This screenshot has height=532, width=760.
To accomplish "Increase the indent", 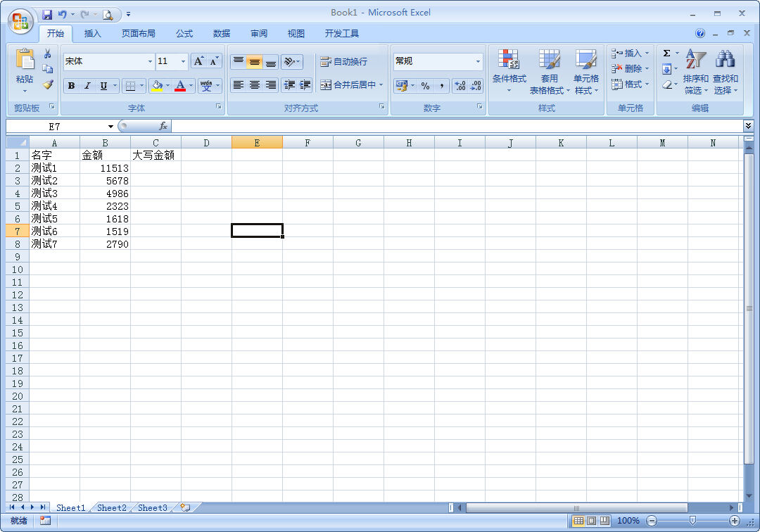I will pos(305,85).
